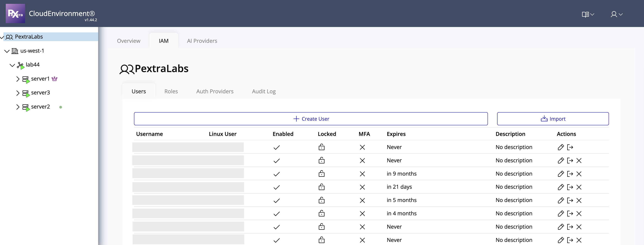
Task: Select the first username cell in the table
Action: (188, 147)
